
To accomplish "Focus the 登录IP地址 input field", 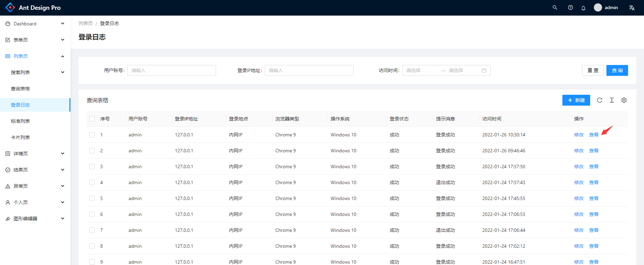I will pos(309,70).
